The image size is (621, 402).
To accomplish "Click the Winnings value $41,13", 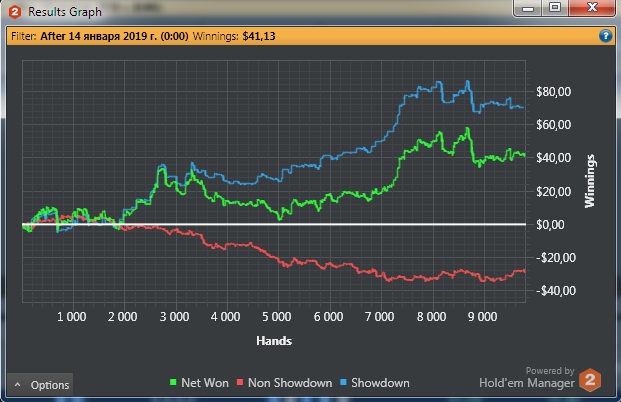I will (259, 36).
